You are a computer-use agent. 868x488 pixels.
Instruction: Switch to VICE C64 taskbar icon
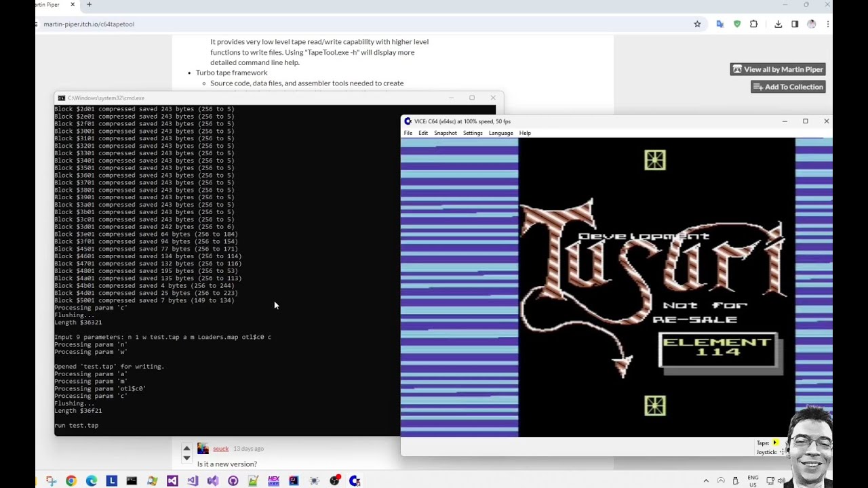click(354, 481)
